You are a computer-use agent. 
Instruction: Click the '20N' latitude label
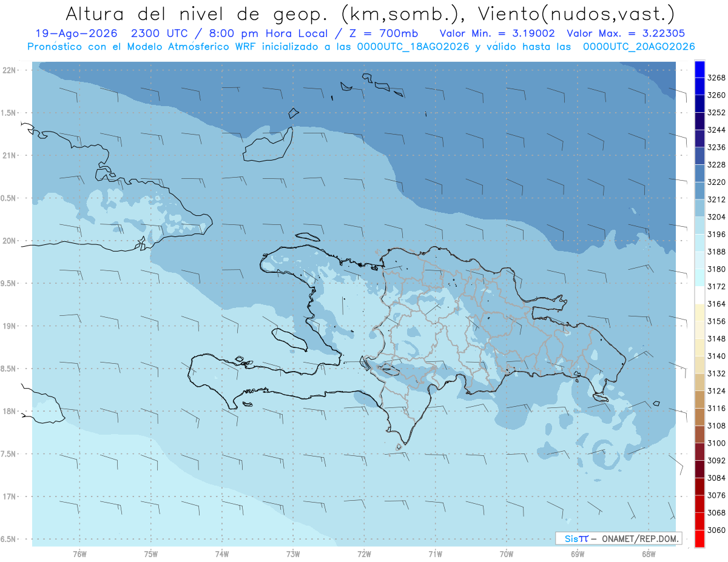(x=10, y=241)
